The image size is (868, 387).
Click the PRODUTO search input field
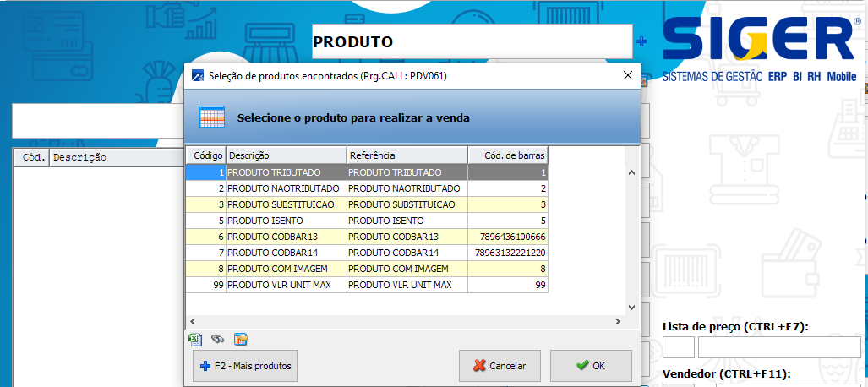472,41
